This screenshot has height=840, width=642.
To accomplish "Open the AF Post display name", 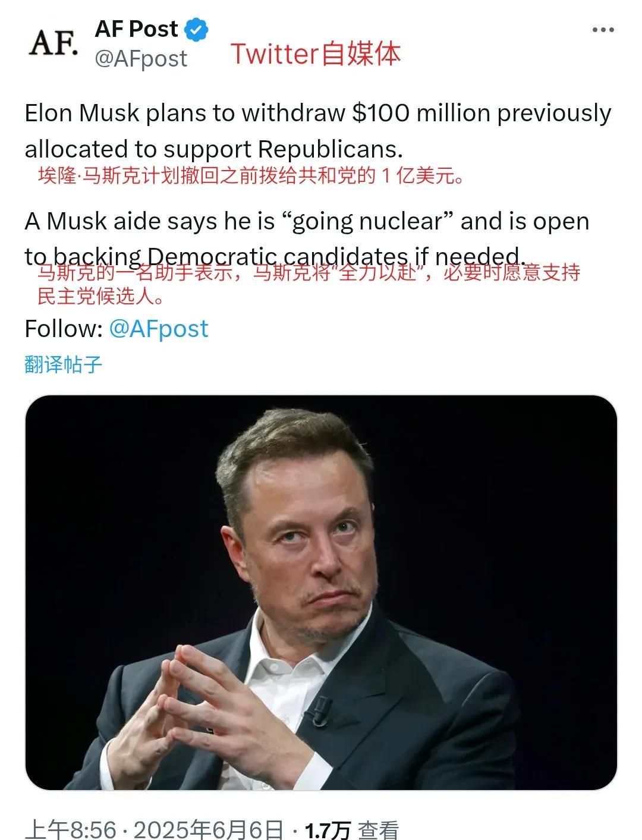I will (136, 29).
